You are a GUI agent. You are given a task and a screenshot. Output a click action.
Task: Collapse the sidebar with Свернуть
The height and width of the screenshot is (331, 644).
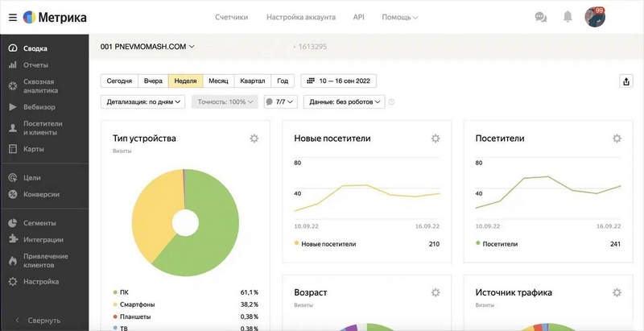tap(38, 321)
